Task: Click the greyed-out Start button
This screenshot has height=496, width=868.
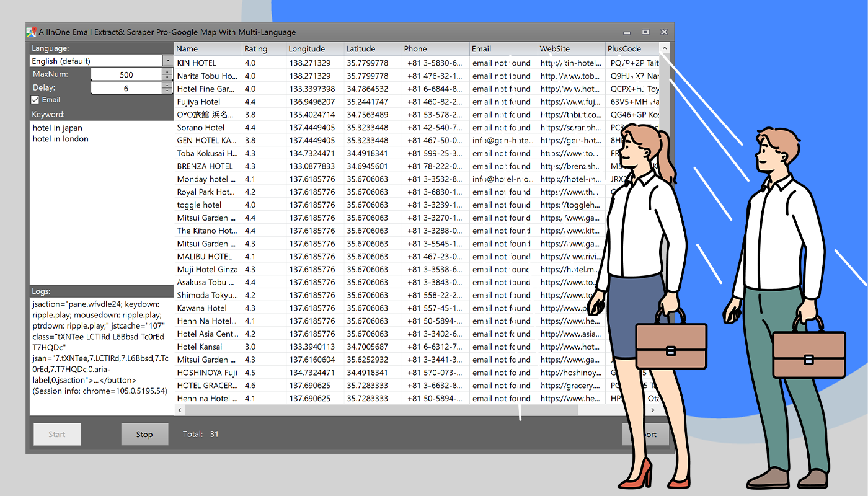Action: 57,434
